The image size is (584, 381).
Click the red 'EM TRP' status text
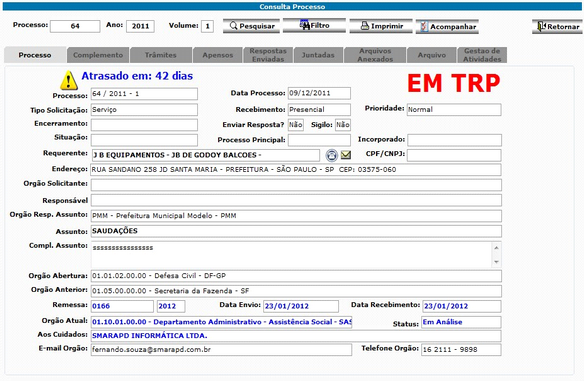pyautogui.click(x=454, y=83)
